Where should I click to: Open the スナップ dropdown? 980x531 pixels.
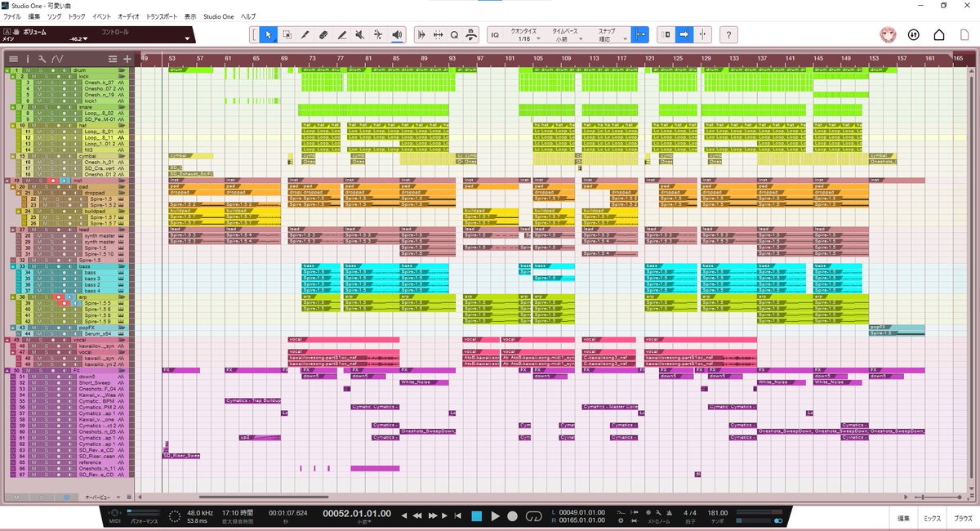[608, 34]
